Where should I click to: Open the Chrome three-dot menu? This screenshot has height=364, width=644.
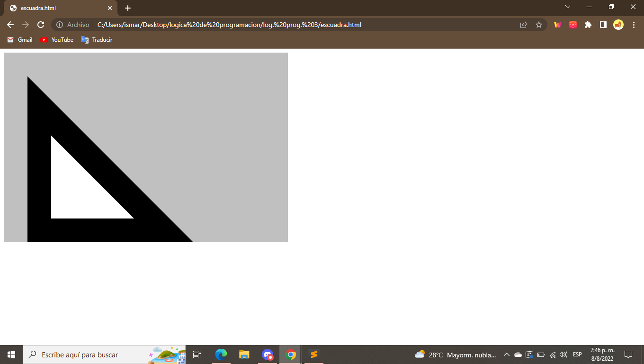634,25
